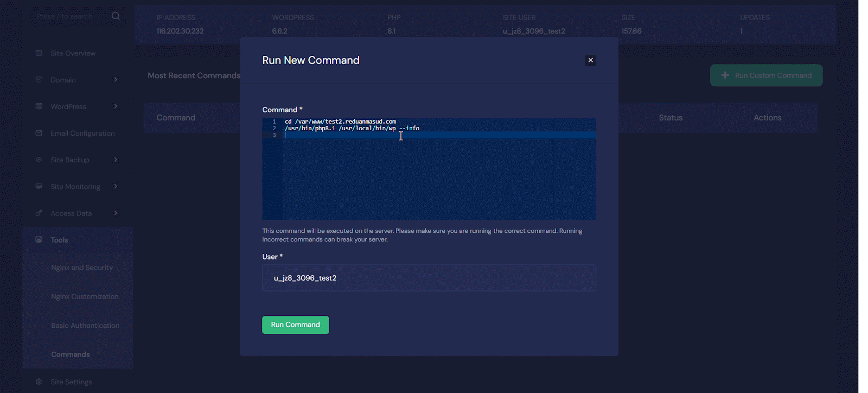868x393 pixels.
Task: Expand the Domain submenu chevron
Action: (x=116, y=79)
